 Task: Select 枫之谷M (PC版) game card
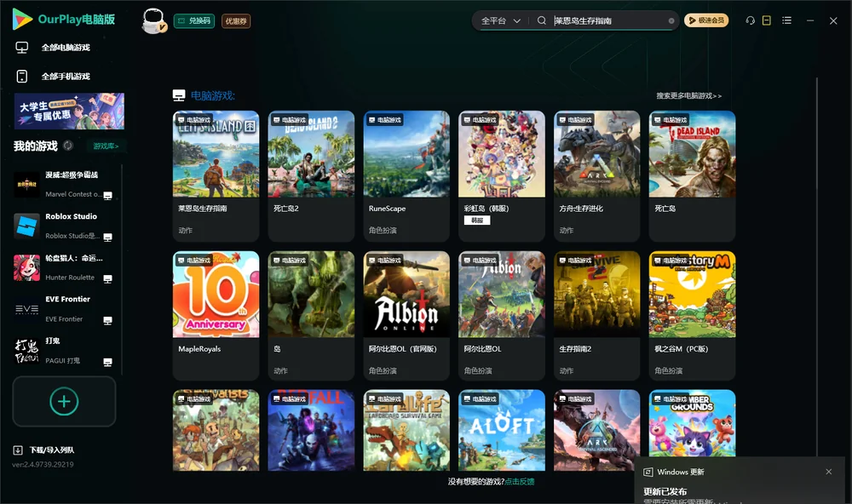pos(692,316)
